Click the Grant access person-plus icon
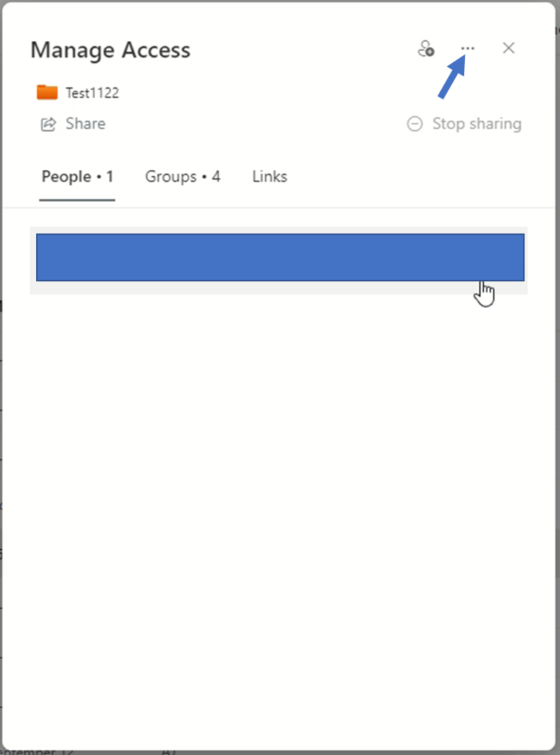Screen dimensions: 560x755 426,49
